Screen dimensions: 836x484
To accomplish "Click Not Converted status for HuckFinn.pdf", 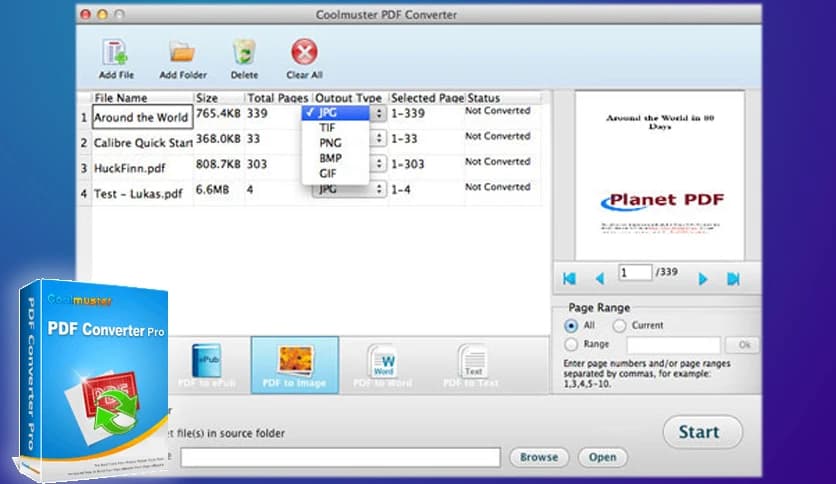I will point(497,162).
